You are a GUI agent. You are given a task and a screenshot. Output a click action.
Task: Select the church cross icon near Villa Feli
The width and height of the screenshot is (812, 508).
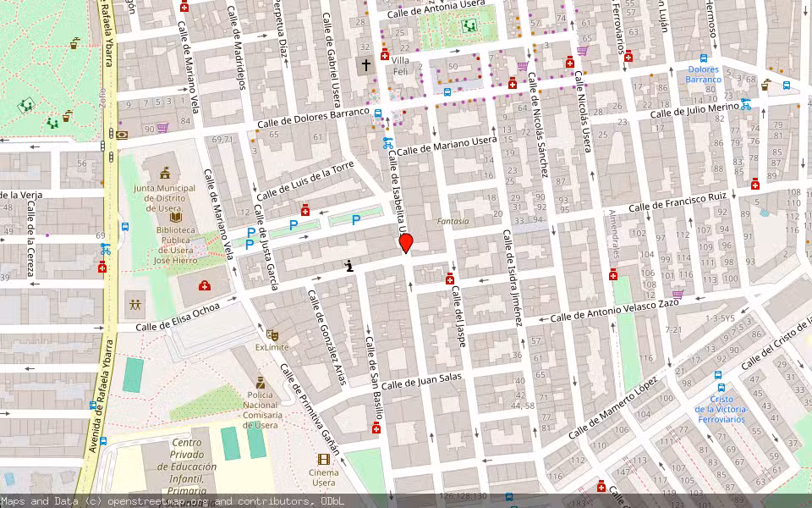[365, 65]
